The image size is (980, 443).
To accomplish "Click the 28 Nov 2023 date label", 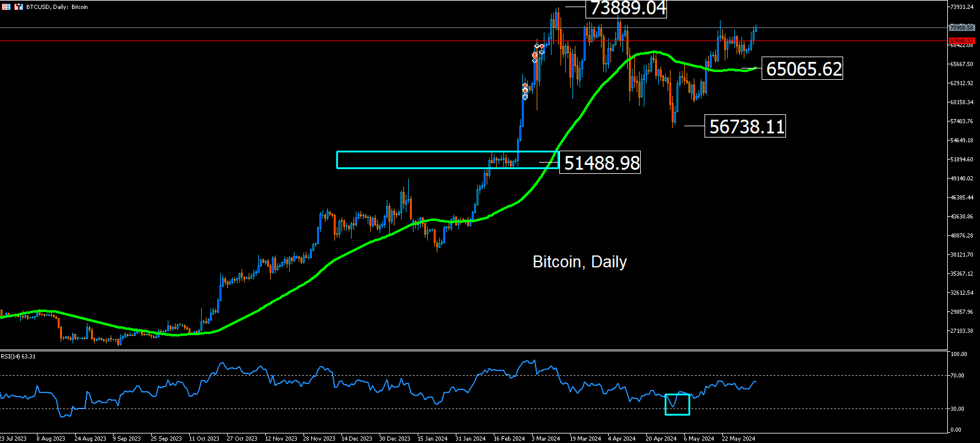I will click(320, 439).
